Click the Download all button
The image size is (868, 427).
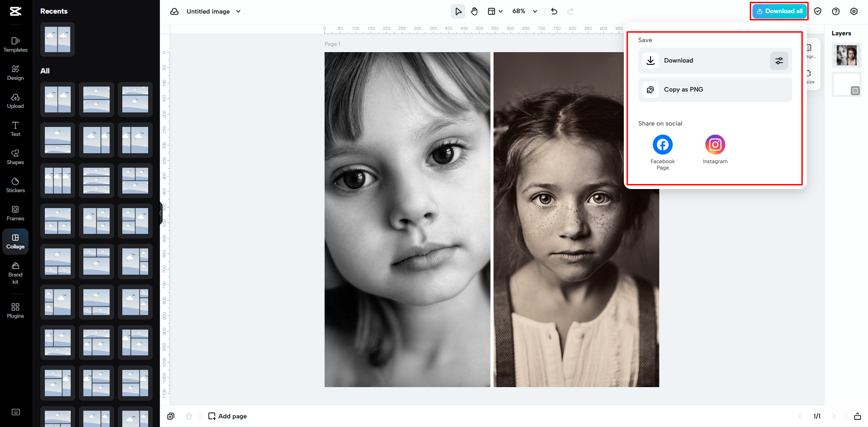click(779, 11)
